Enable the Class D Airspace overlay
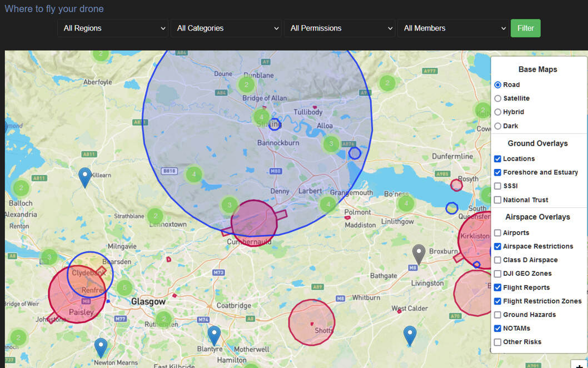588x368 pixels. [x=497, y=260]
